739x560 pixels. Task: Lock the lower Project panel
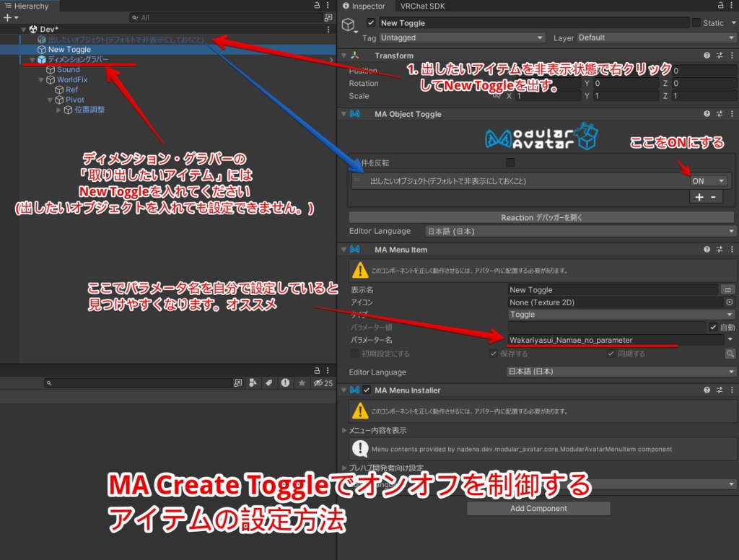318,370
